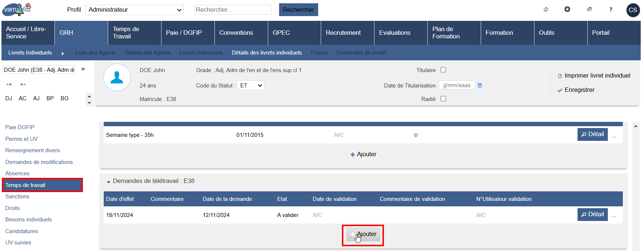The image size is (644, 251).
Task: Click Enregistrer to save
Action: click(x=579, y=90)
